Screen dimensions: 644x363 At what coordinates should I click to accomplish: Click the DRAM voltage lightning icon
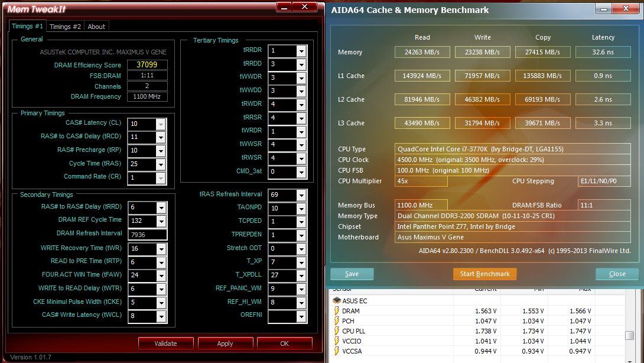point(337,311)
